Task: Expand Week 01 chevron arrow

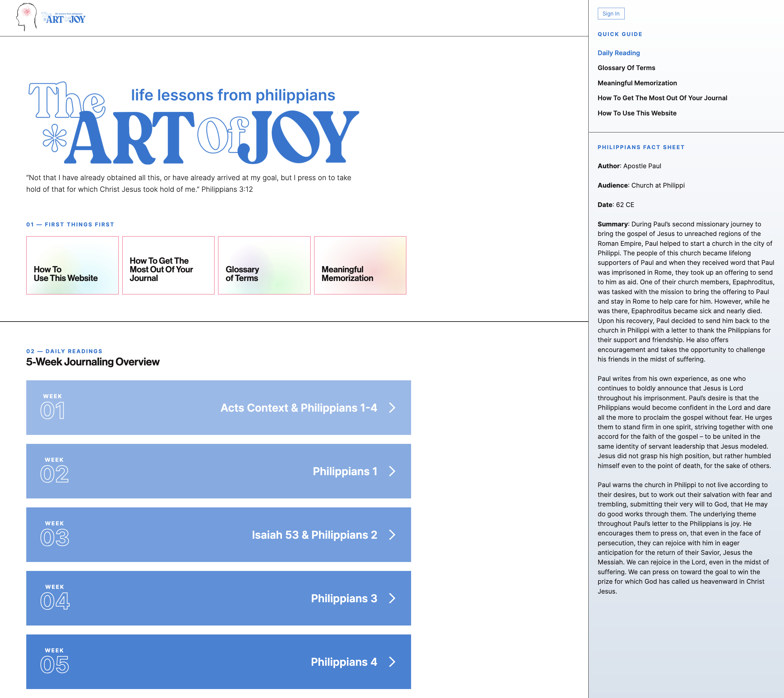Action: click(x=392, y=408)
